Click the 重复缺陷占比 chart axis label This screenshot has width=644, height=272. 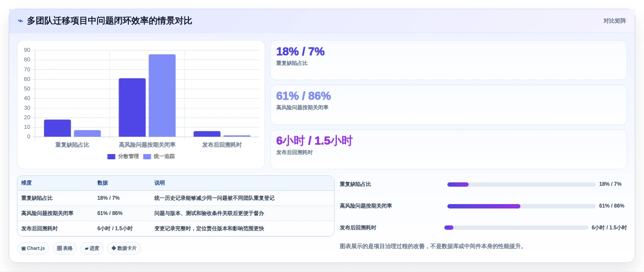tap(72, 145)
